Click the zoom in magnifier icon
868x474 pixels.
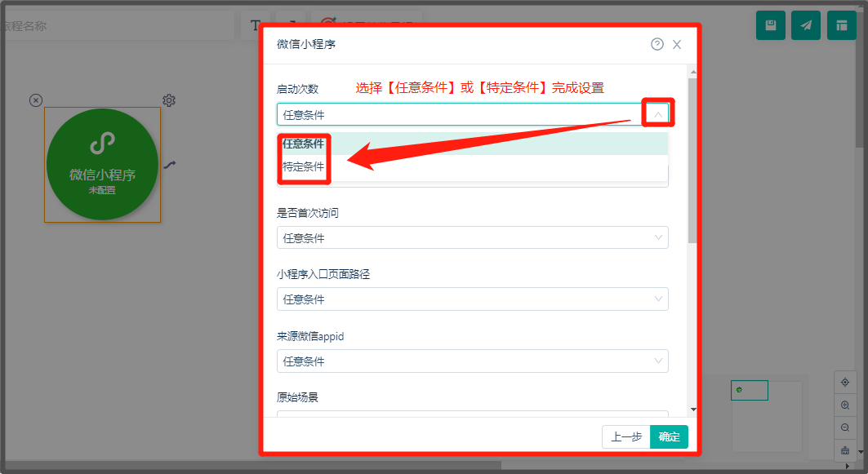(x=845, y=405)
